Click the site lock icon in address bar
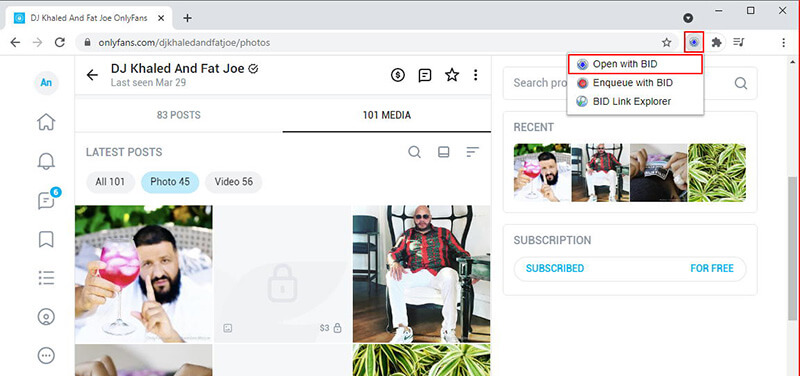 87,43
